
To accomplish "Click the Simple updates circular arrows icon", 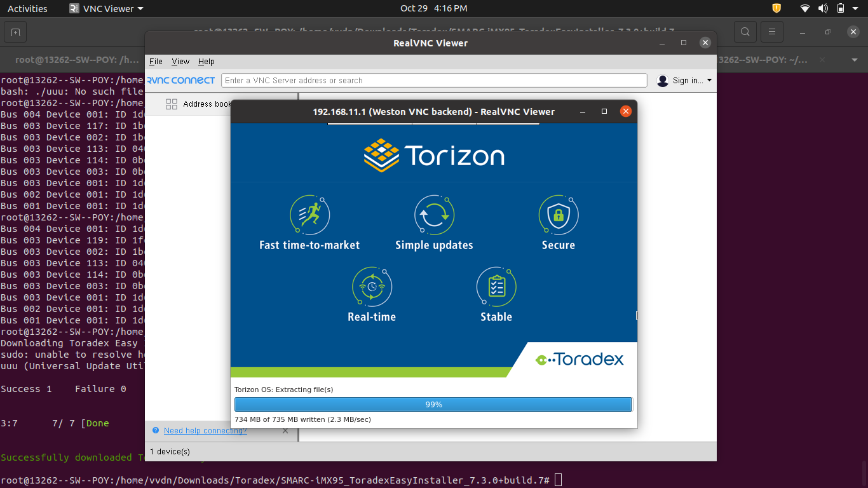I will click(434, 215).
